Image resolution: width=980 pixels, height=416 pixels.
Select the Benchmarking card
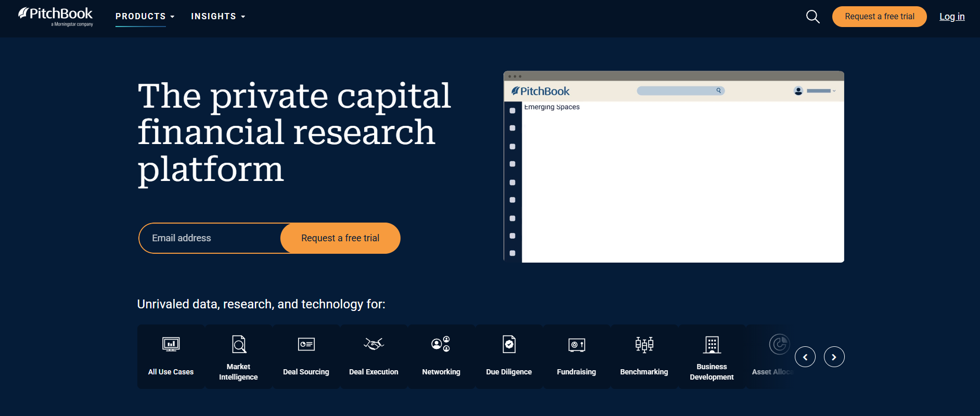click(644, 357)
